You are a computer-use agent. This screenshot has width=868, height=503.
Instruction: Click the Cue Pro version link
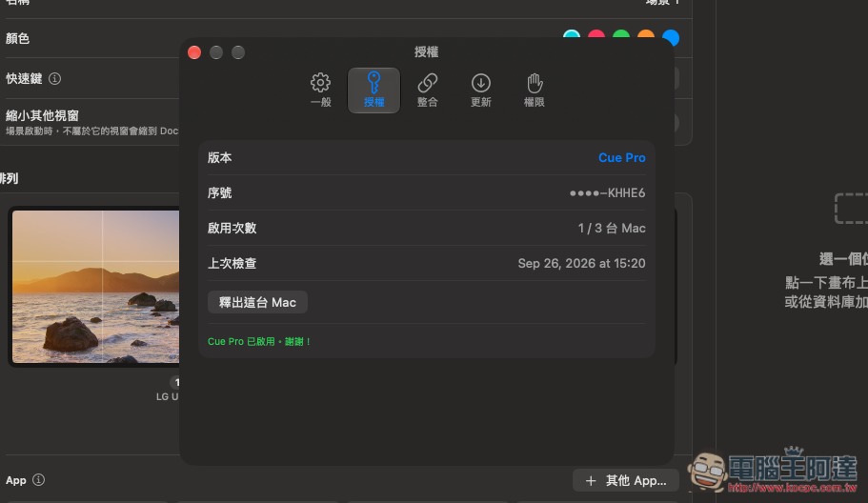click(x=621, y=158)
